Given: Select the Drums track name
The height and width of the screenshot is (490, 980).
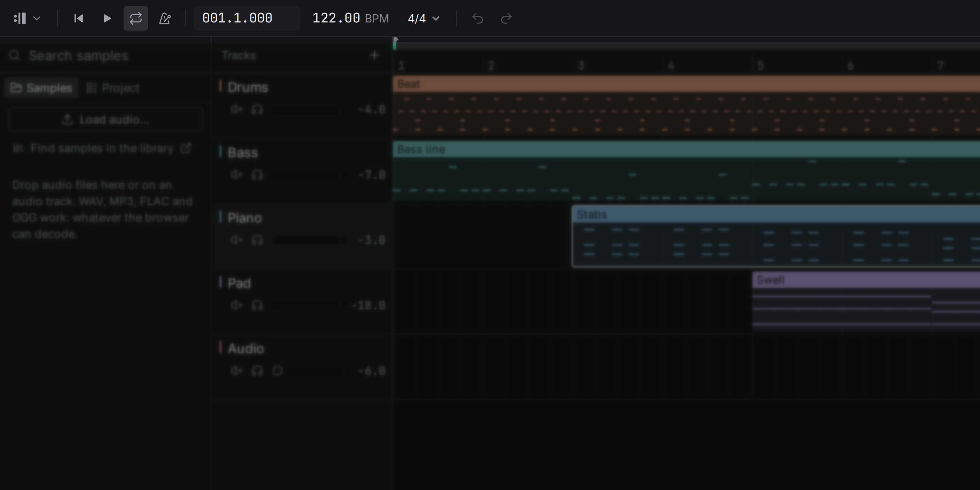Looking at the screenshot, I should [x=248, y=87].
